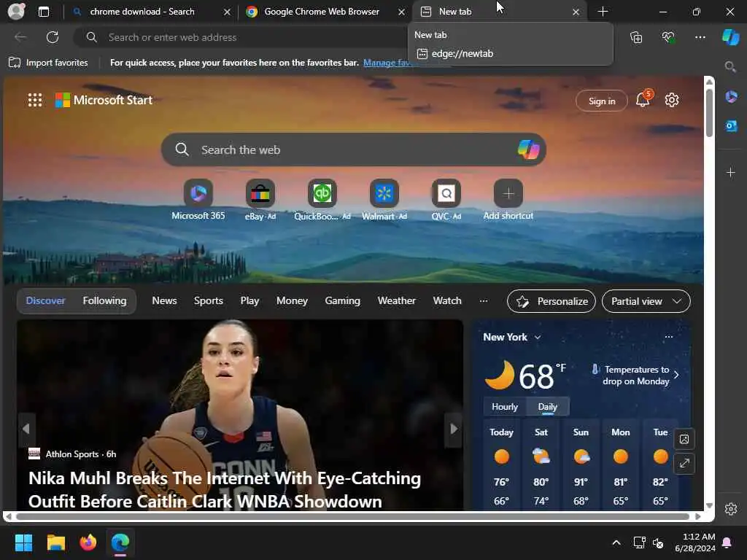The height and width of the screenshot is (560, 747).
Task: Open File Explorer from the taskbar
Action: tap(55, 542)
